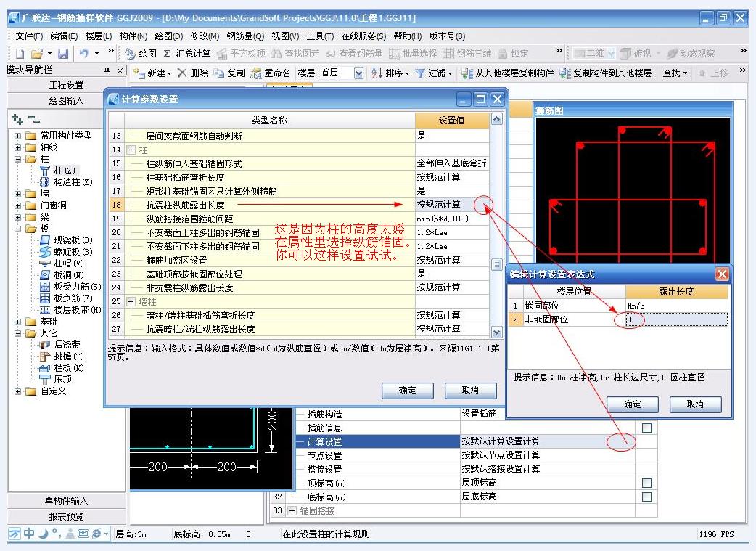Click parameter table scrollbar down arrow

pos(496,332)
